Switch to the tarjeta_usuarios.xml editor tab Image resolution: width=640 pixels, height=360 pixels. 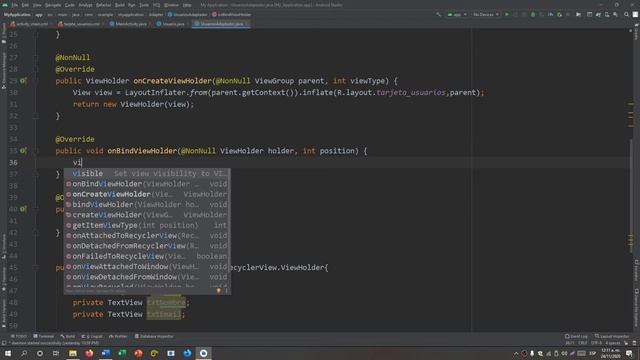click(x=79, y=24)
